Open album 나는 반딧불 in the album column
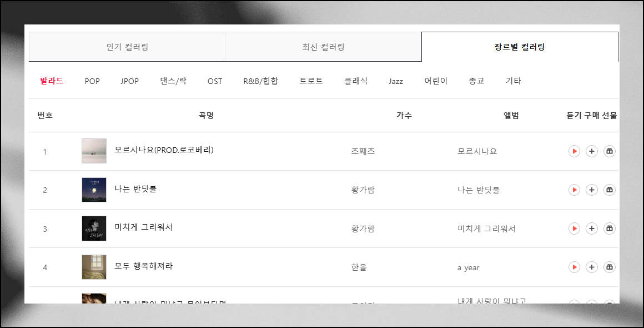 click(x=479, y=190)
